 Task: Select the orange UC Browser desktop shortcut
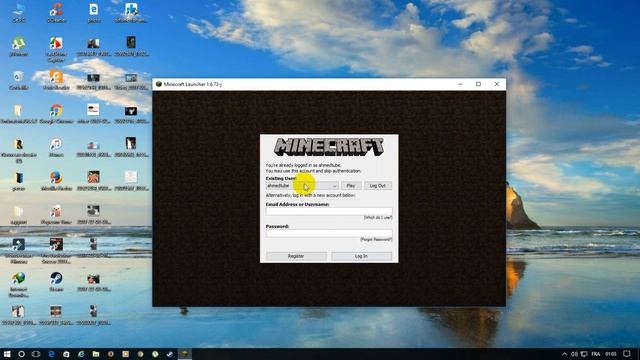56,80
